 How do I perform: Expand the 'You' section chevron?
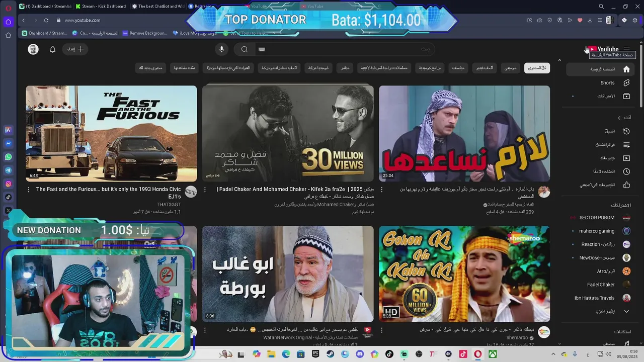click(619, 118)
